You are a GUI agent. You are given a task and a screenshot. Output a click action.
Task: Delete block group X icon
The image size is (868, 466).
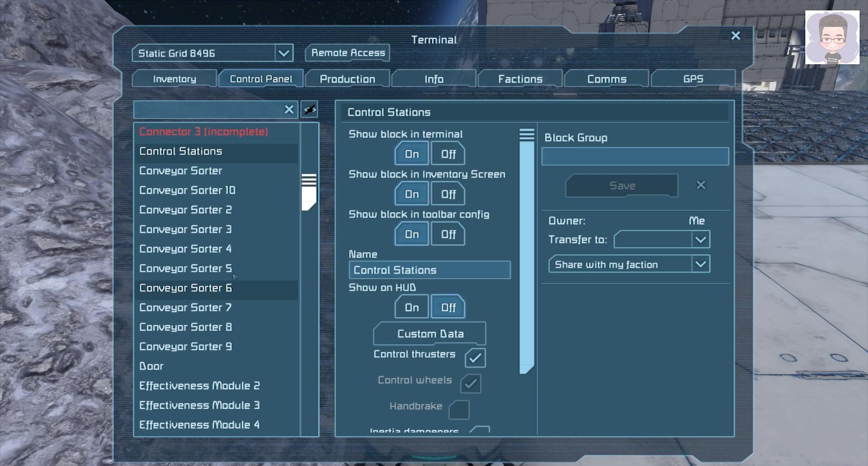[x=701, y=185]
